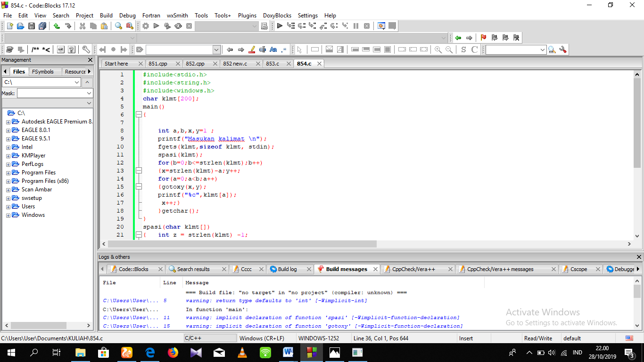Expand the KMPlayer folder node
Image resolution: width=644 pixels, height=362 pixels.
(x=8, y=156)
